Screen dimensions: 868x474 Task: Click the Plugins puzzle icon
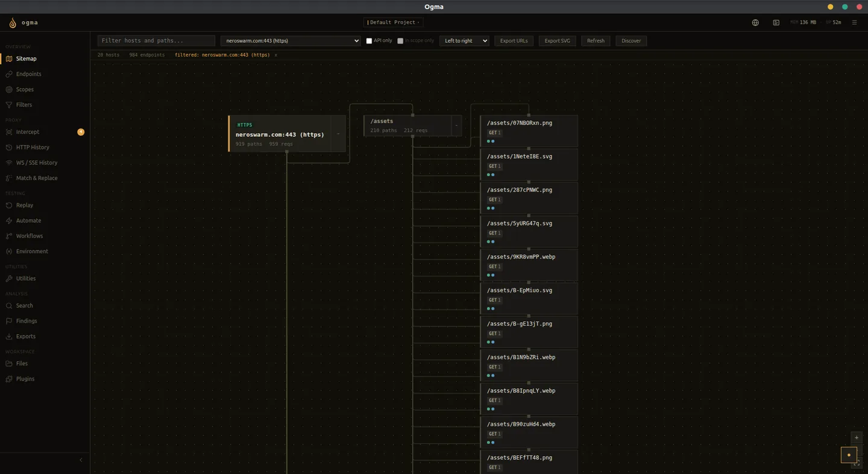tap(9, 379)
